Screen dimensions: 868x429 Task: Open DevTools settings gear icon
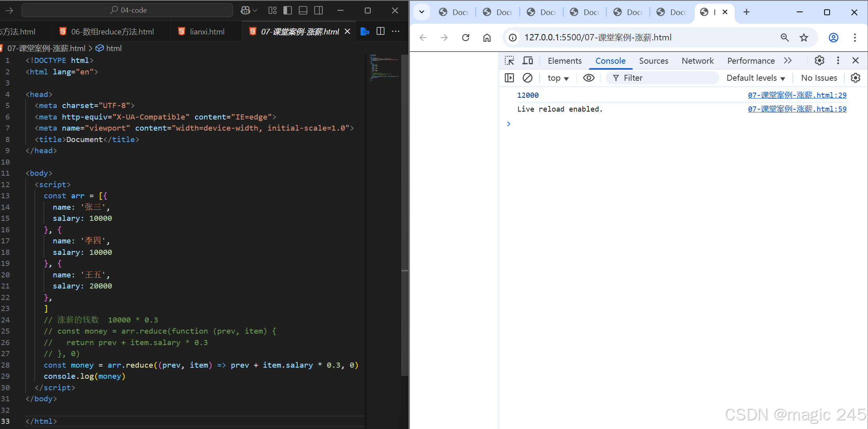point(819,61)
